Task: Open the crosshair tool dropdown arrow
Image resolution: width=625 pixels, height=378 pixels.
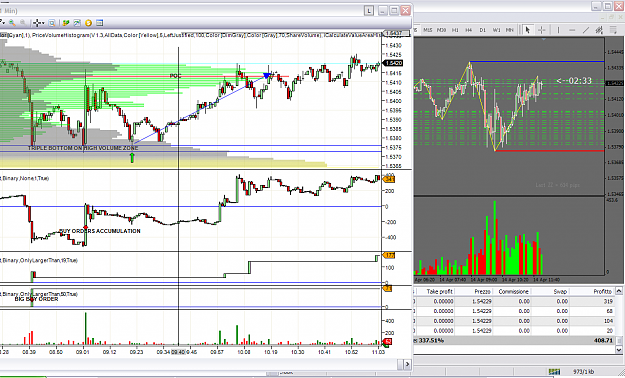Action: click(43, 23)
